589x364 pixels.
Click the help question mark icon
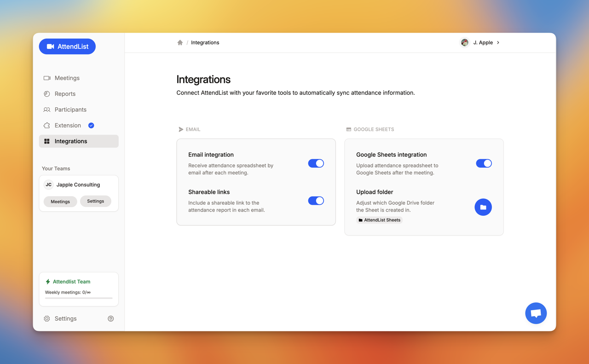click(x=111, y=318)
